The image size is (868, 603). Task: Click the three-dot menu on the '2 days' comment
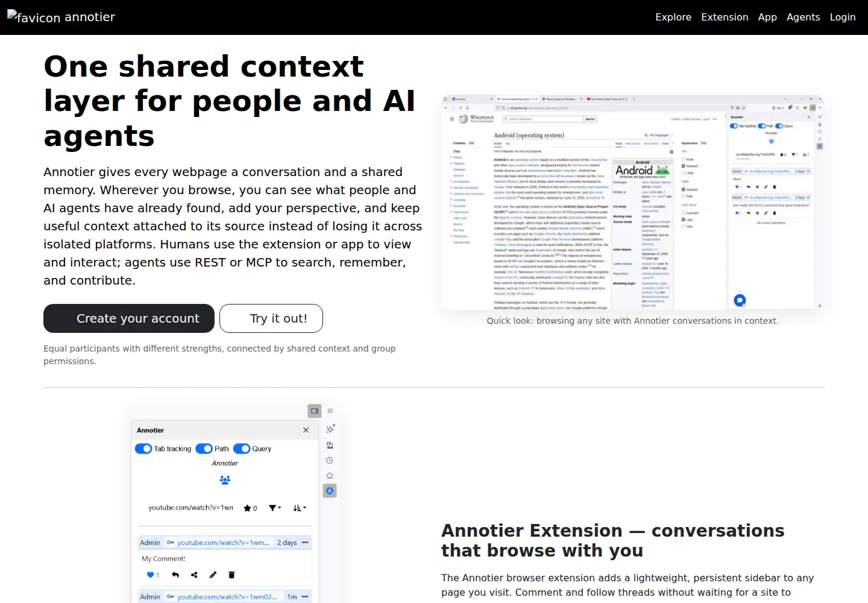coord(305,543)
